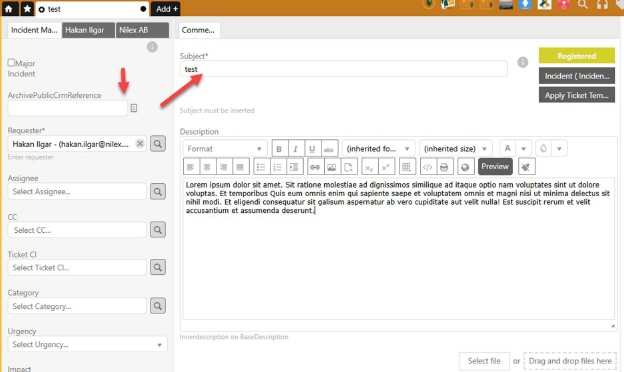
Task: View HTML source code of description
Action: [x=428, y=167]
